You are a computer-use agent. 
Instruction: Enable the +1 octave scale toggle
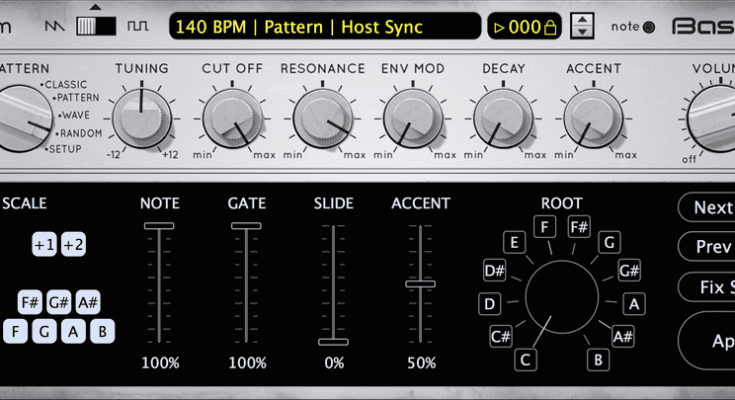[44, 245]
